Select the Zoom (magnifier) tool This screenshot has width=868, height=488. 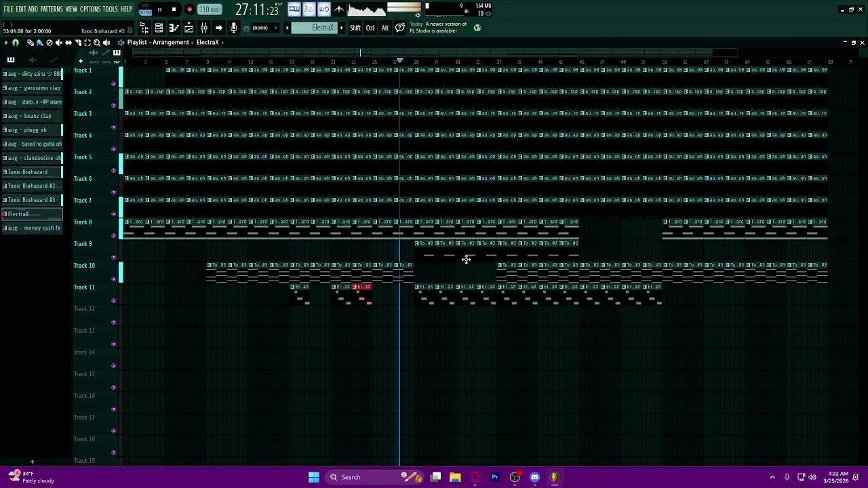click(x=97, y=43)
